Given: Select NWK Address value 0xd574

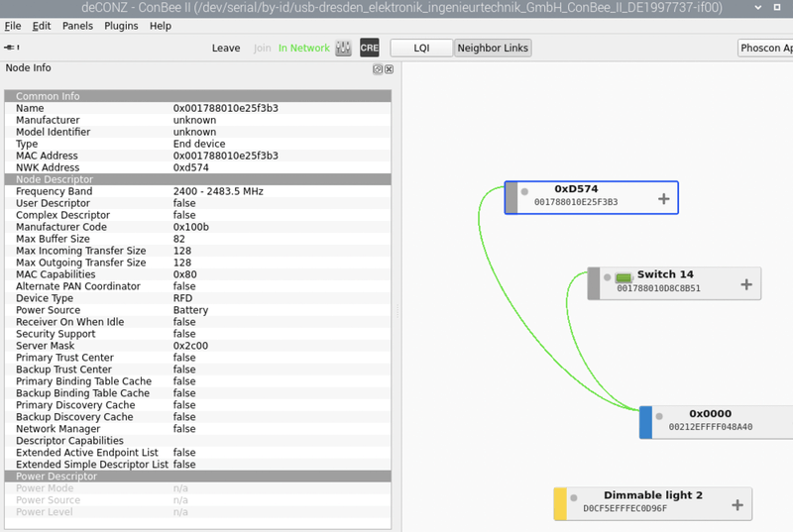Looking at the screenshot, I should (190, 167).
